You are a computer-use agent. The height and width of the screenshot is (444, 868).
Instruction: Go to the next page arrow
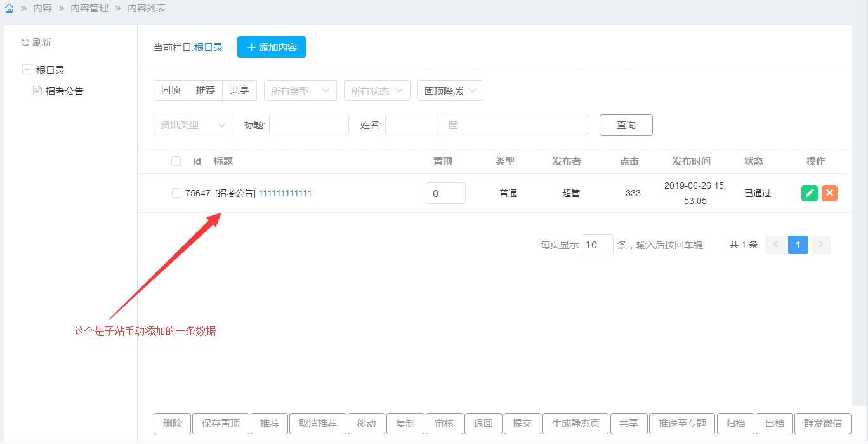pos(820,245)
